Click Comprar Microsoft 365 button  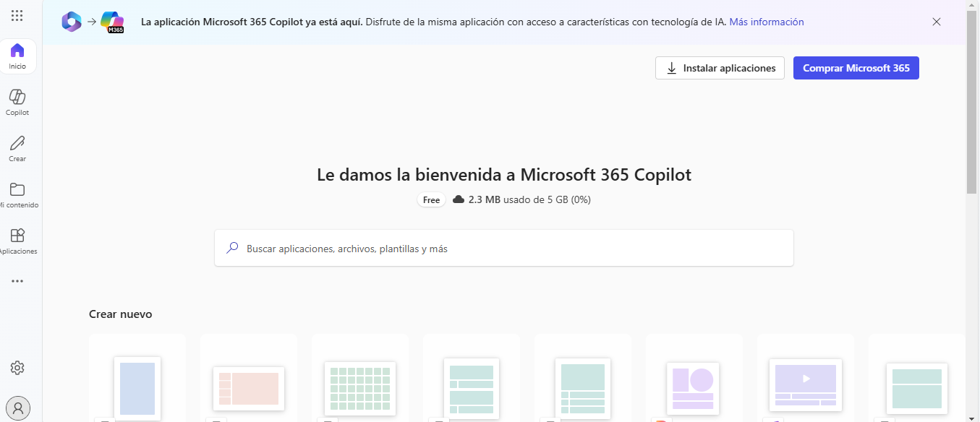pos(856,68)
